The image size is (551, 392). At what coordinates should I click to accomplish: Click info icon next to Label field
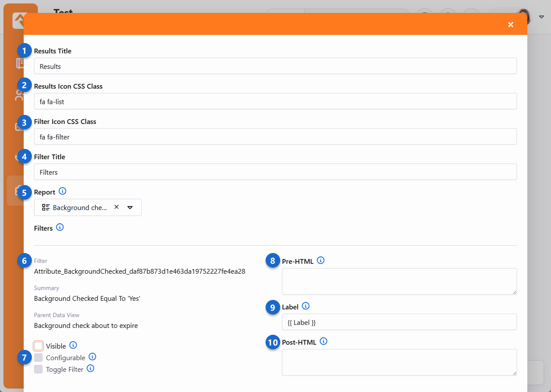tap(306, 306)
